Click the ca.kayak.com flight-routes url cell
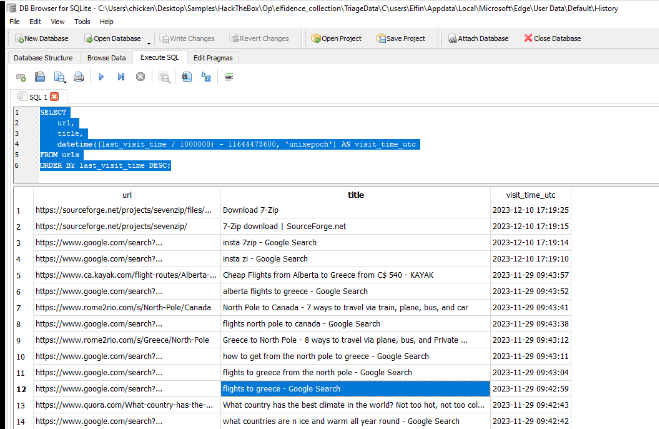Viewport: 659px width, 429px height. [x=127, y=275]
